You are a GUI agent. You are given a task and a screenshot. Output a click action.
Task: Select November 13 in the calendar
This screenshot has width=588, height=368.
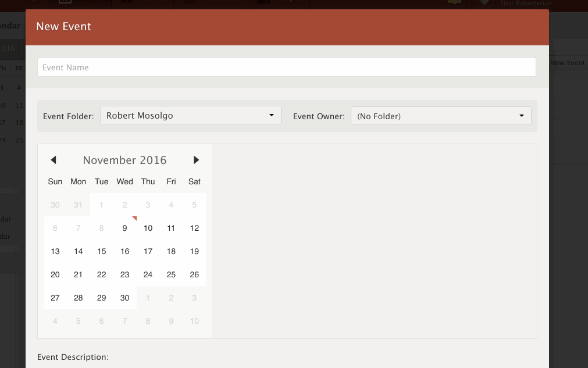(55, 251)
